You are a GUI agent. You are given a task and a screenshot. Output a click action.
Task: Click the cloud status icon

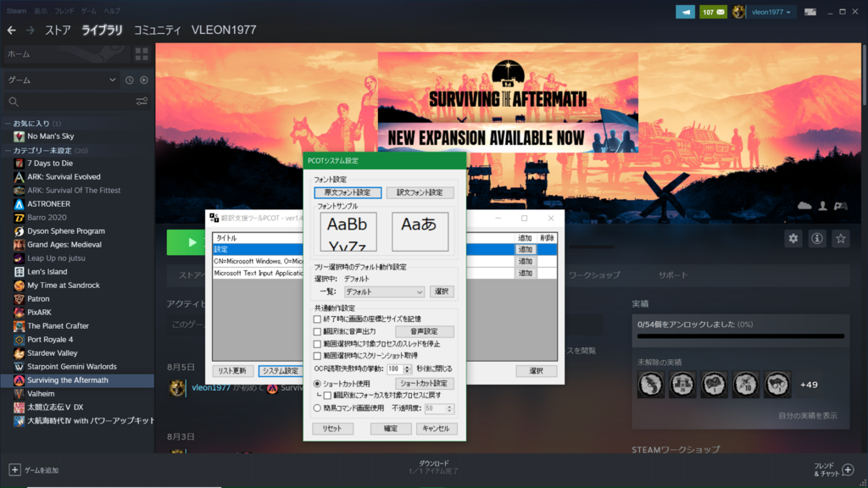pos(804,206)
